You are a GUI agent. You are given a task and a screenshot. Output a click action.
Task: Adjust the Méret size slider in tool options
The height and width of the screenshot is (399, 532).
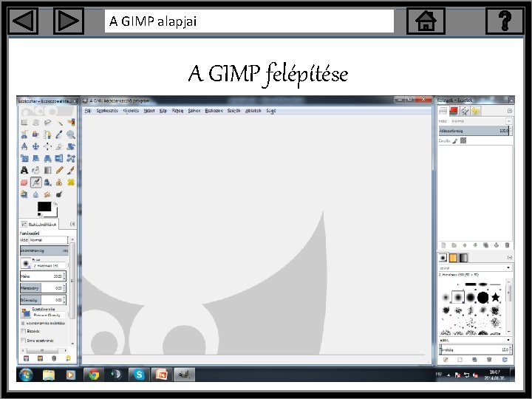click(x=43, y=276)
